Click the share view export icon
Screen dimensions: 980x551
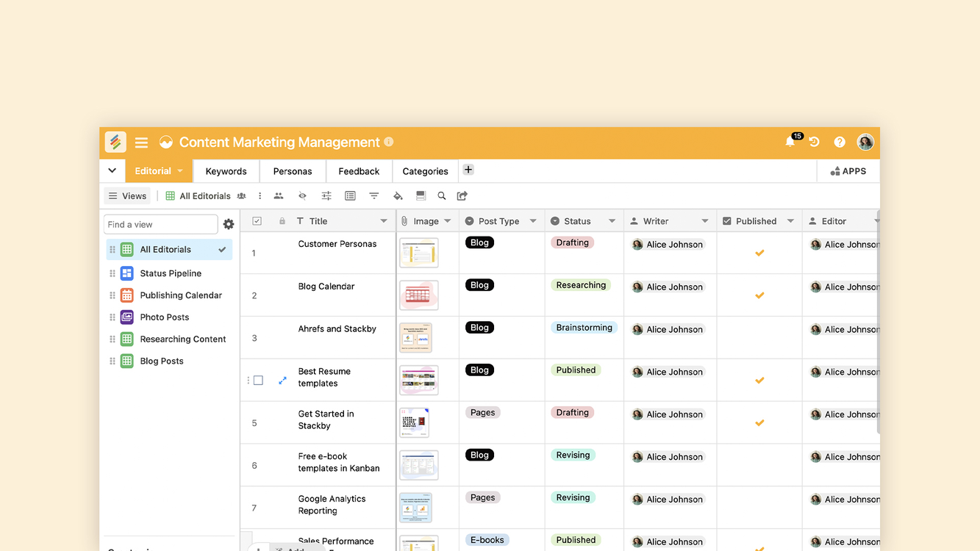pyautogui.click(x=462, y=196)
